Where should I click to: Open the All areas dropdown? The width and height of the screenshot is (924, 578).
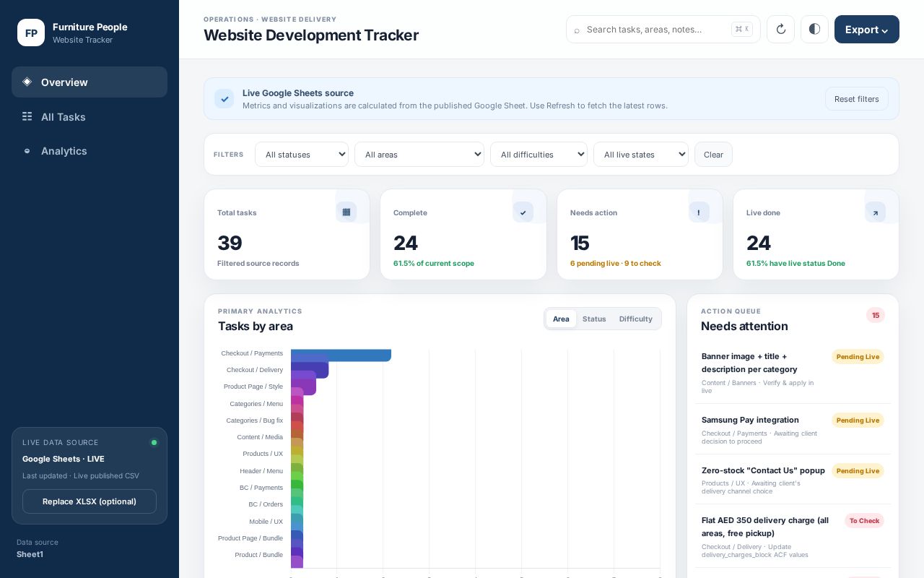pyautogui.click(x=419, y=155)
